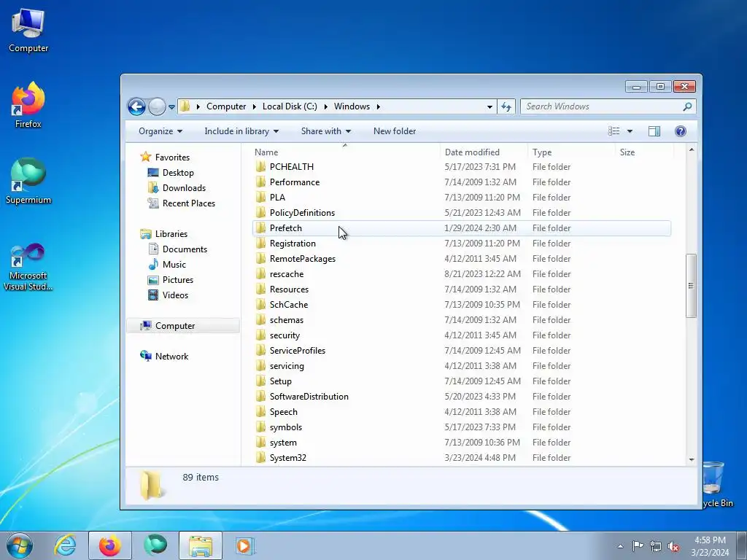This screenshot has height=560, width=747.
Task: Open the Windows Start button
Action: pos(20,545)
